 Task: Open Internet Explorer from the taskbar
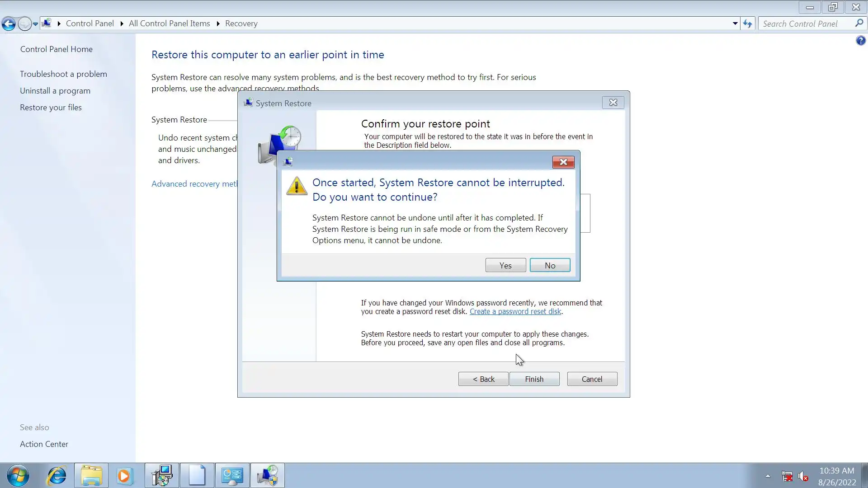tap(57, 475)
